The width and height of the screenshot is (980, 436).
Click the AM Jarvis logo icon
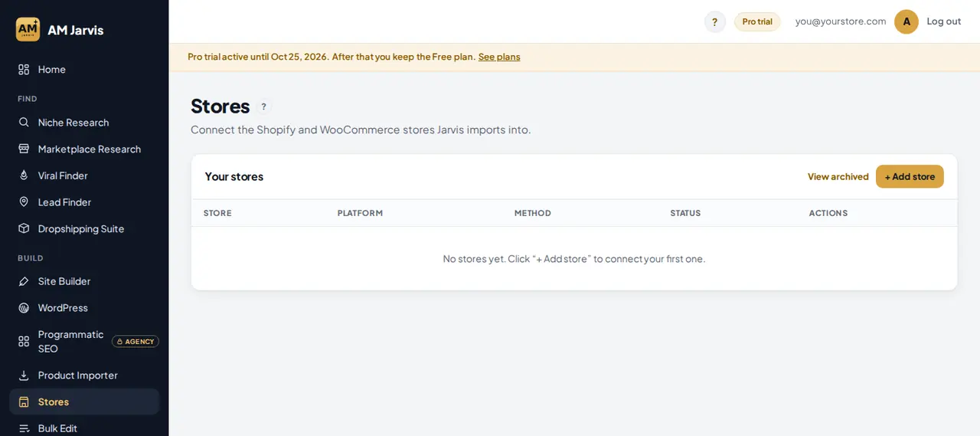(x=28, y=29)
